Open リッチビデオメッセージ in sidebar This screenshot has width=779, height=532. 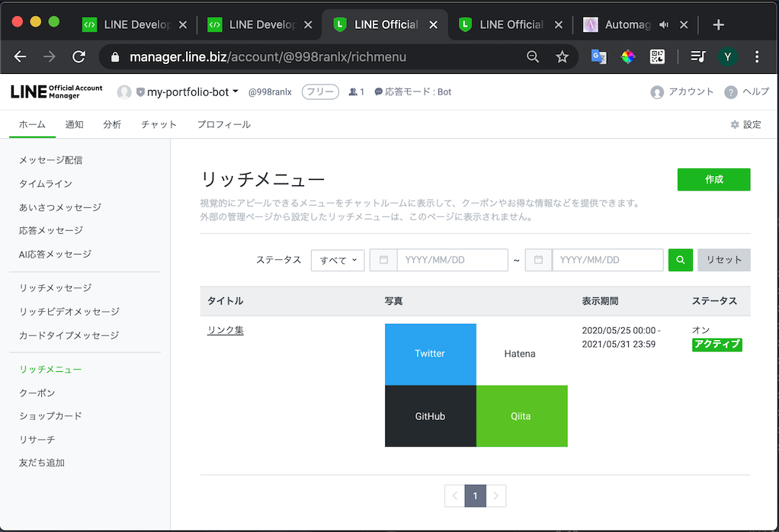[x=69, y=312]
